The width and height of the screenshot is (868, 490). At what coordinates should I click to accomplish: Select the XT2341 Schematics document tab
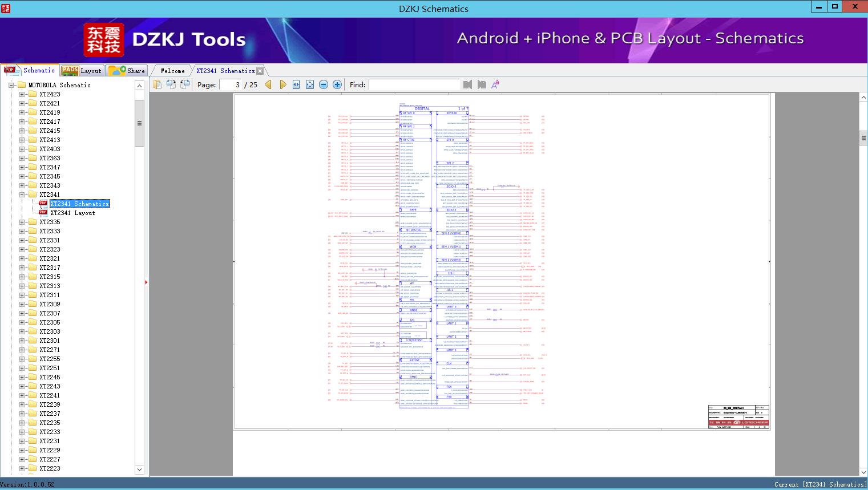[225, 71]
